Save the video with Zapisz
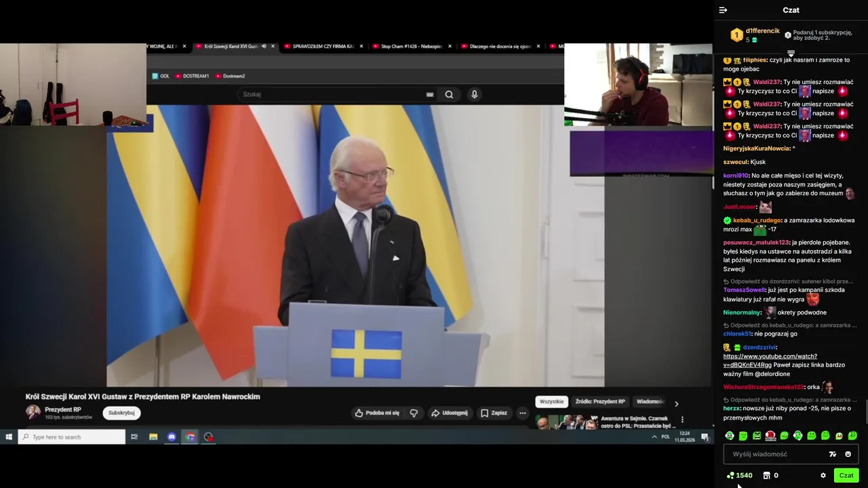The height and width of the screenshot is (488, 868). [494, 413]
